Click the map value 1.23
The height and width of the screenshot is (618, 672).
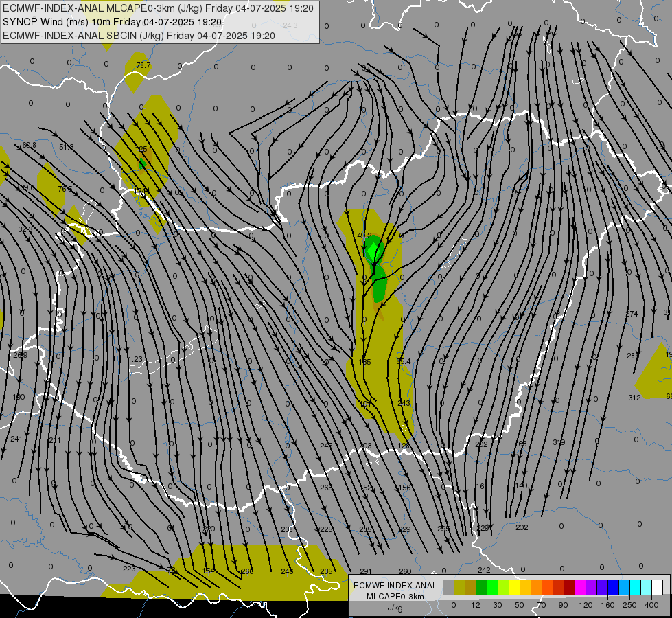pyautogui.click(x=135, y=359)
